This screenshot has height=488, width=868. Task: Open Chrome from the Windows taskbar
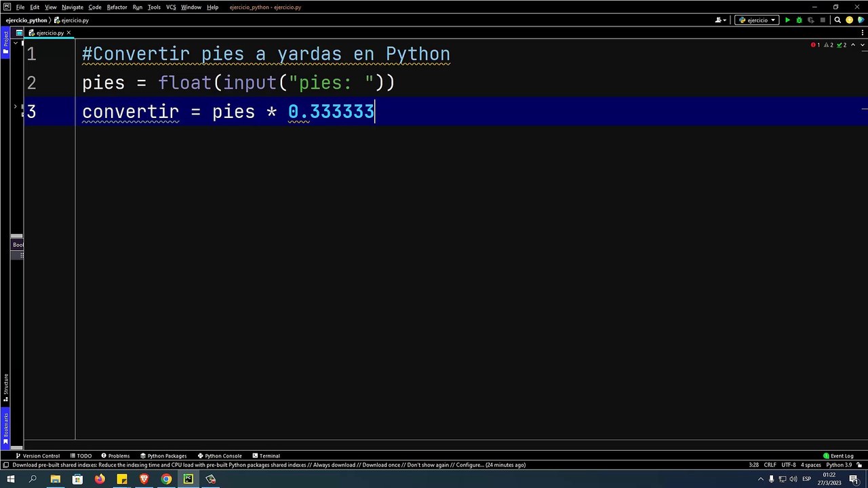click(166, 479)
